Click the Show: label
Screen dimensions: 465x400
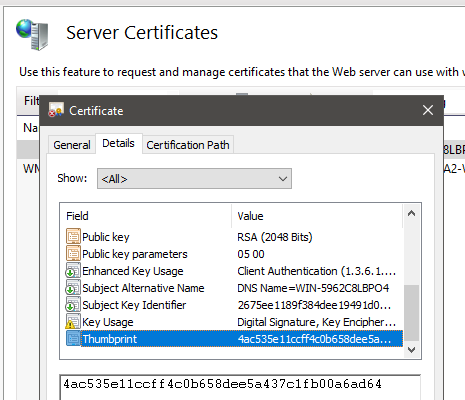[x=72, y=178]
